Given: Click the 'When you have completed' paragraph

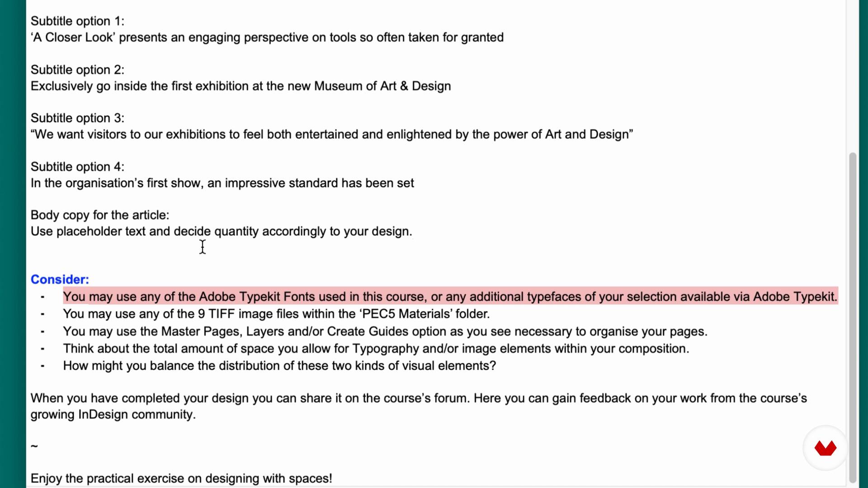Looking at the screenshot, I should click(419, 407).
